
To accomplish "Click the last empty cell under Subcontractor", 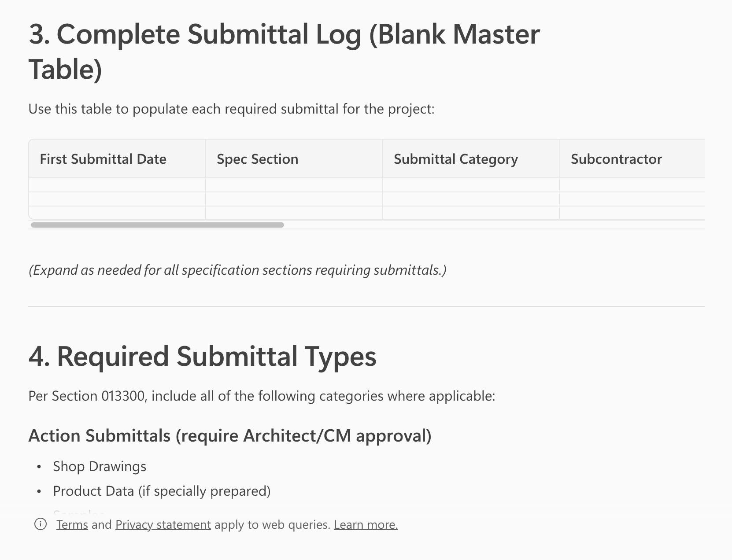I will pos(632,213).
